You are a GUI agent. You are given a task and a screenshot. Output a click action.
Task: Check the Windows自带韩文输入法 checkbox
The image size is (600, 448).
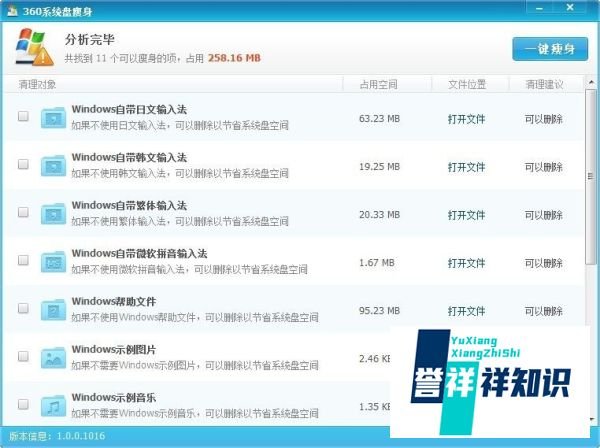23,164
